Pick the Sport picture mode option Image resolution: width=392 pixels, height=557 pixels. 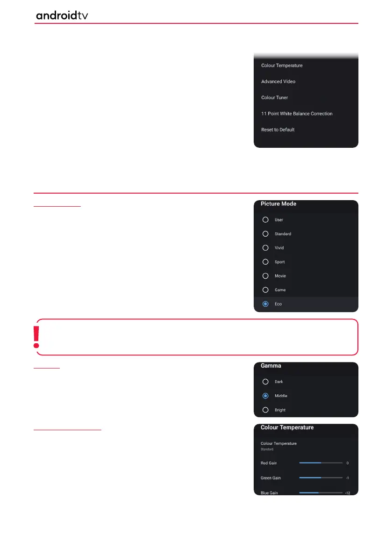tap(265, 262)
